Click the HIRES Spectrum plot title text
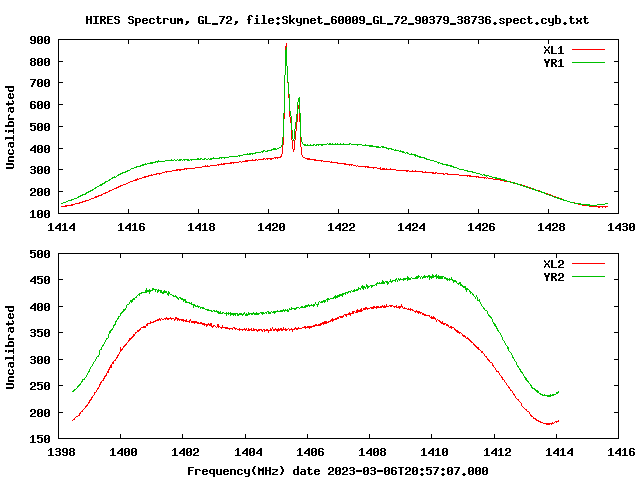The width and height of the screenshot is (640, 480). coord(337,20)
